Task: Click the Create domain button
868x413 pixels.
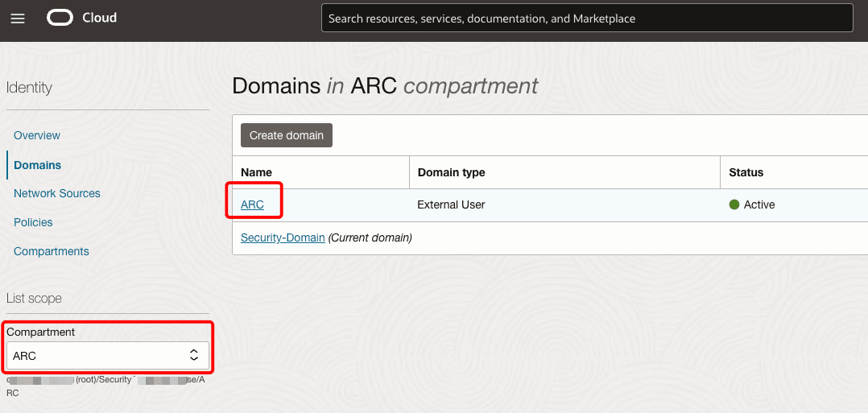Action: click(x=286, y=135)
